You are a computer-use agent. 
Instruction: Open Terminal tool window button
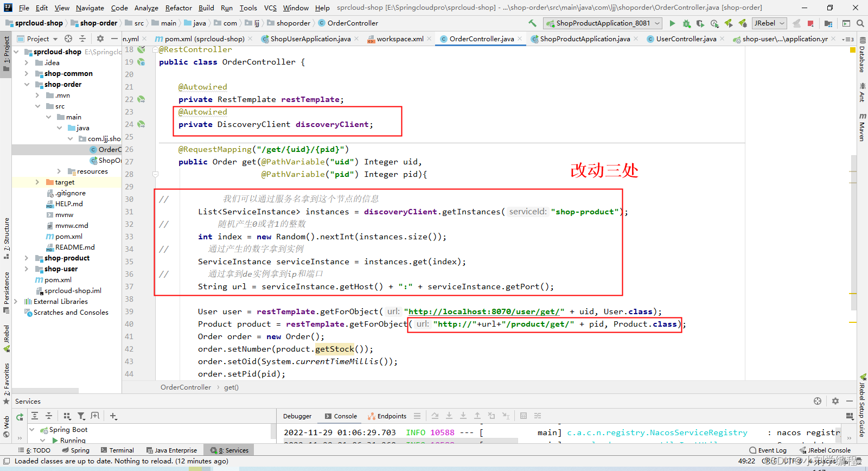117,450
